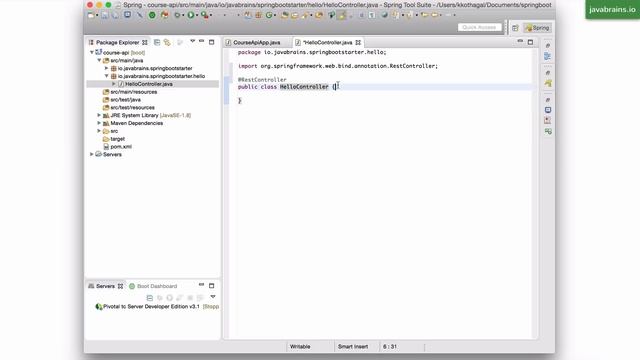Collapse the io.javabrains.springbootstarter.hello package
The width and height of the screenshot is (640, 360).
[107, 76]
